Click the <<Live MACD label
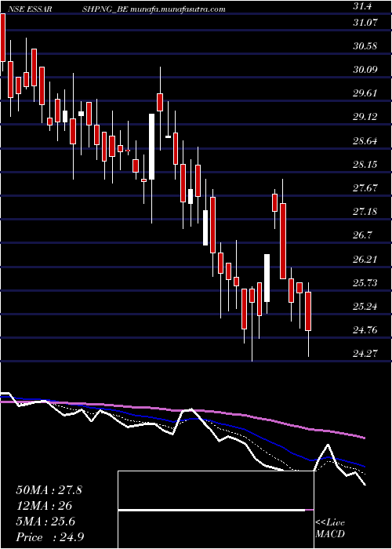 (330, 529)
